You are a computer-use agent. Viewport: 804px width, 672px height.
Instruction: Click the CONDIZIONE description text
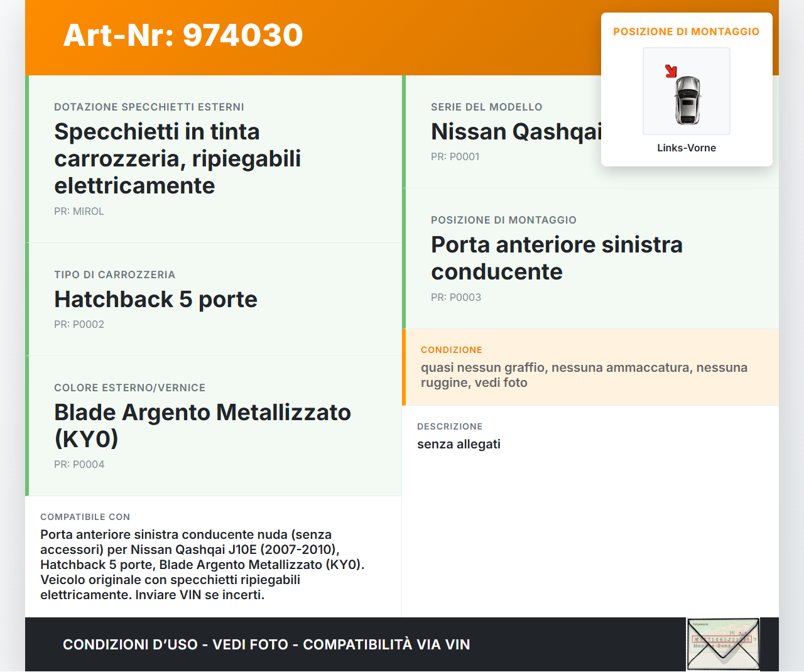584,375
